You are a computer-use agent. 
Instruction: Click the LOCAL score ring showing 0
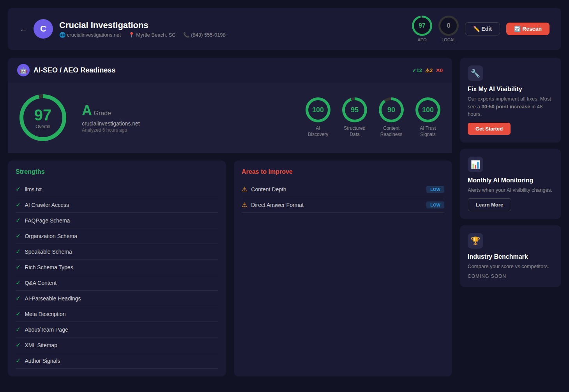pos(448,26)
